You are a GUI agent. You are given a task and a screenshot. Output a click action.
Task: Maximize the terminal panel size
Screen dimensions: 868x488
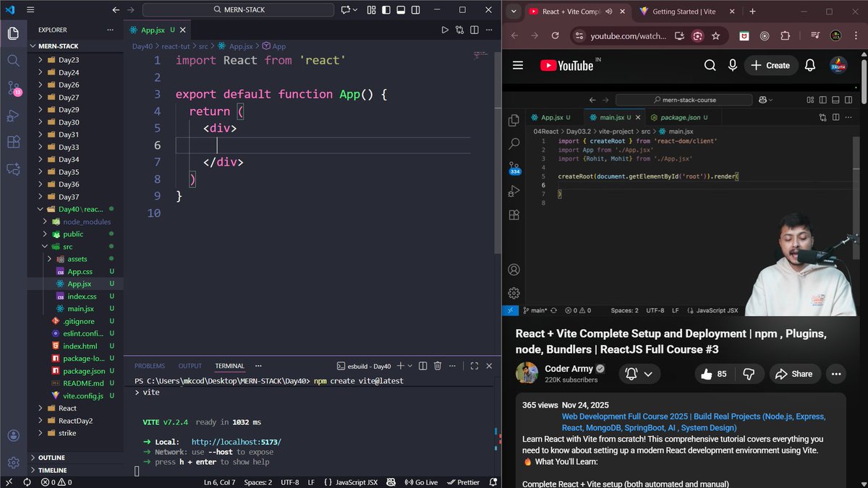point(475,366)
